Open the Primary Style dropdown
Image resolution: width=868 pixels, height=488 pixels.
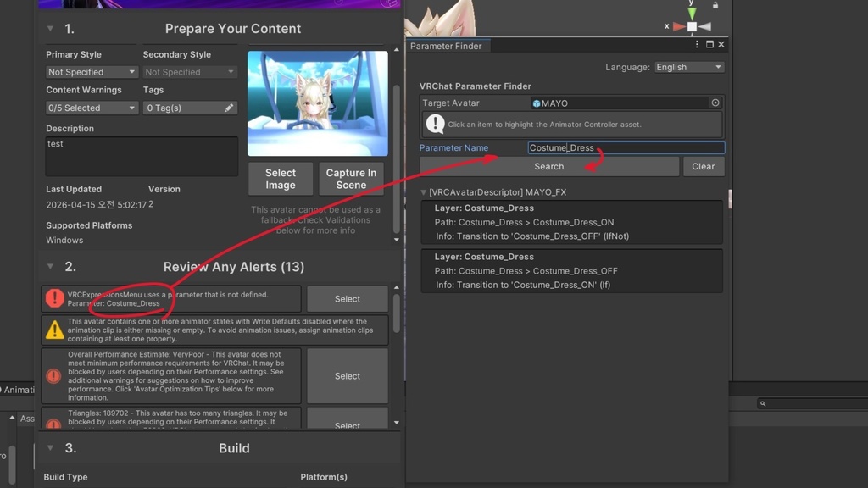point(91,72)
